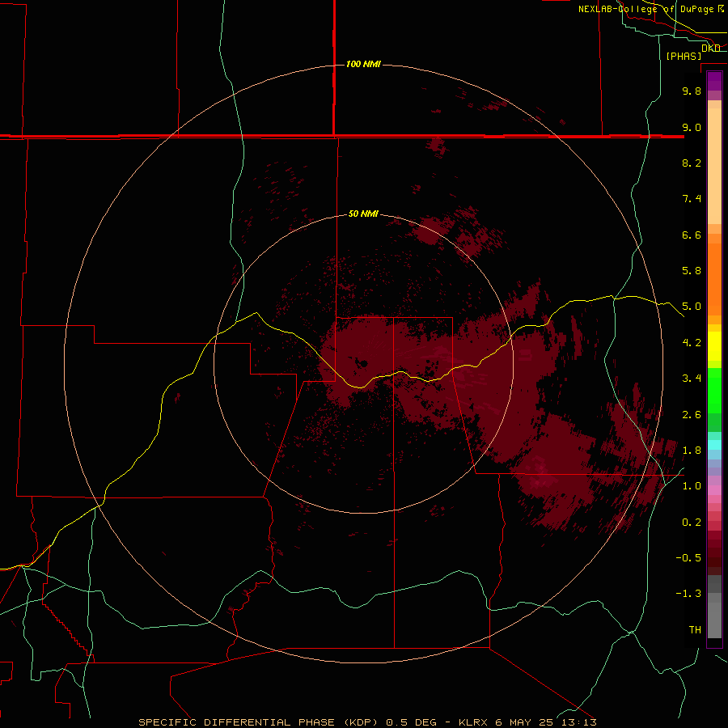This screenshot has width=728, height=728.
Task: Click the yellow color bar segment
Action: point(714,346)
